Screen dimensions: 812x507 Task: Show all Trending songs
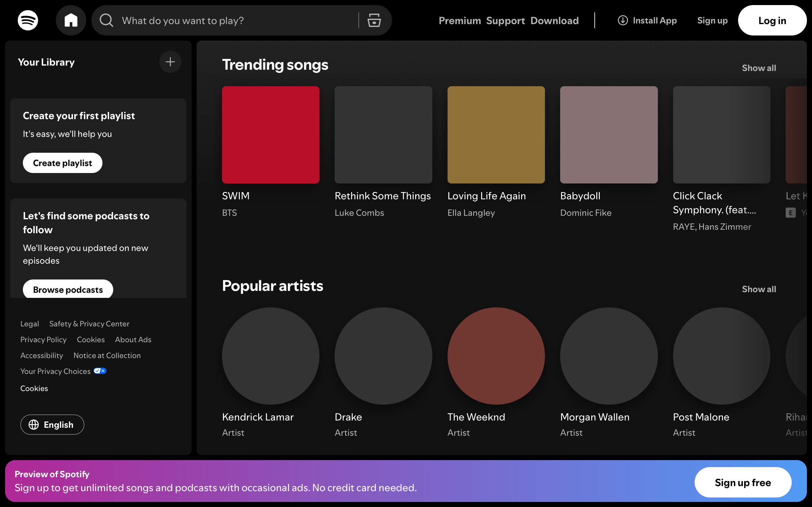[x=759, y=68]
